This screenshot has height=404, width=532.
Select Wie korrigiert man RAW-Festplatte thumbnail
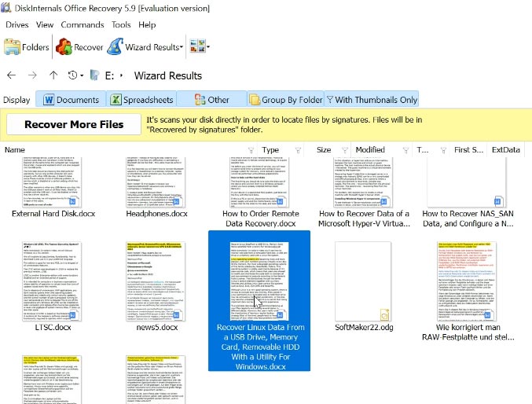pos(467,281)
